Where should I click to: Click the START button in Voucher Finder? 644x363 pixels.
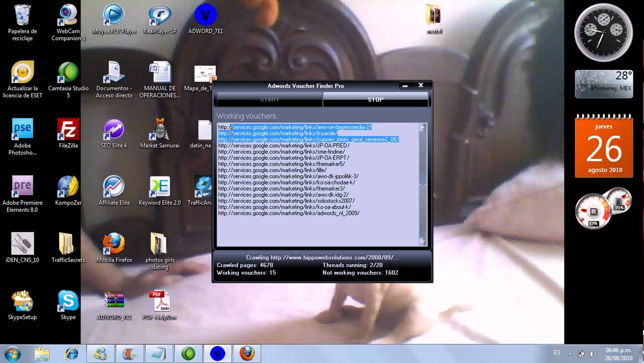(270, 99)
